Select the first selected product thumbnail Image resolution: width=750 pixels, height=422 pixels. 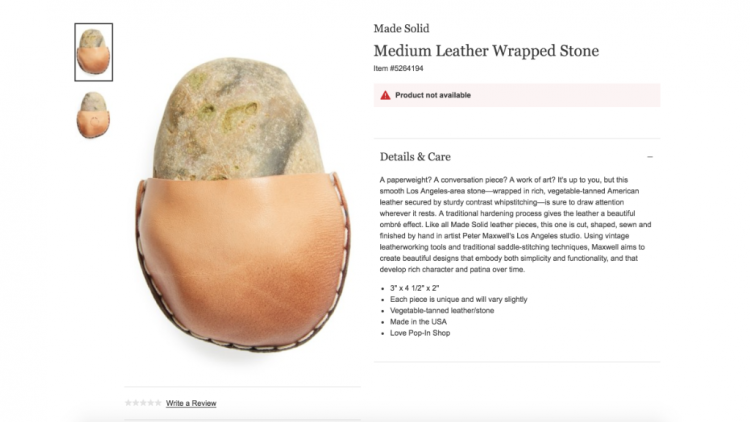(x=94, y=52)
